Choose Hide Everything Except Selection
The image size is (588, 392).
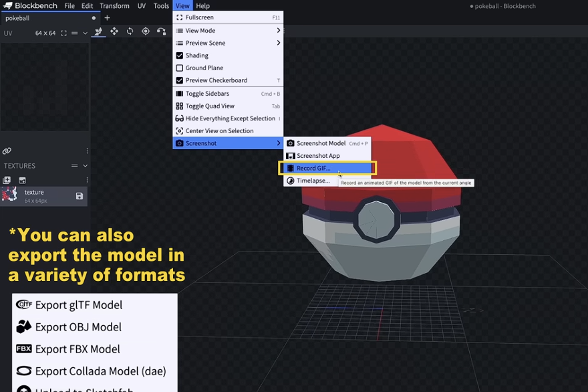[228, 118]
